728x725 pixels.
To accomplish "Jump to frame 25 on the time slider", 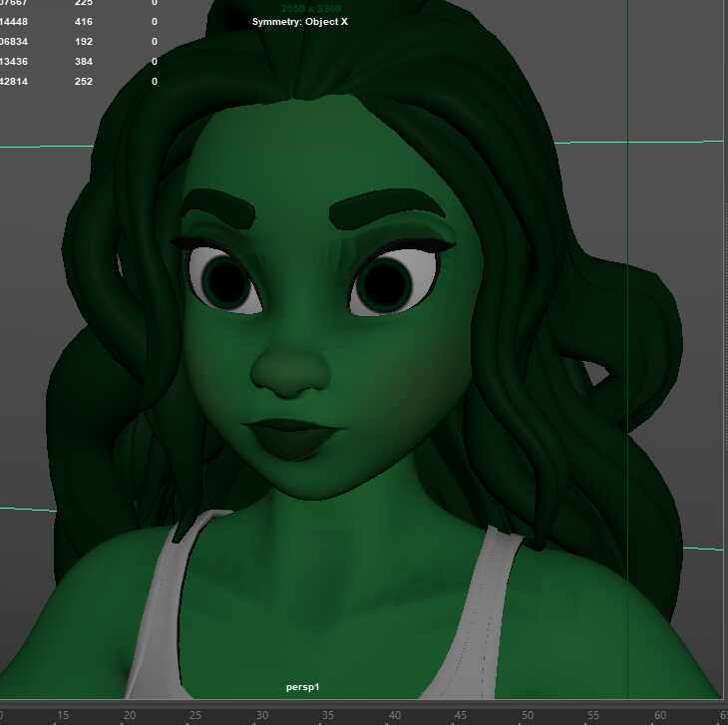I will 195,715.
